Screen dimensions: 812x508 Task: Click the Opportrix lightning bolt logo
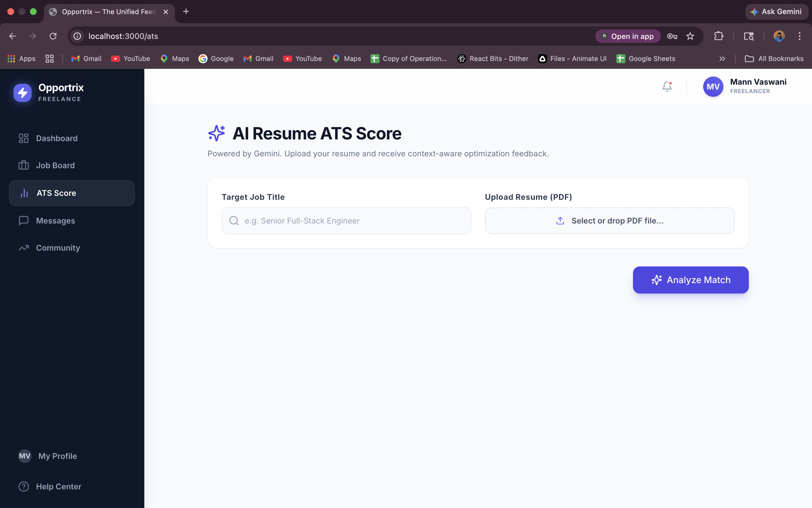point(23,93)
